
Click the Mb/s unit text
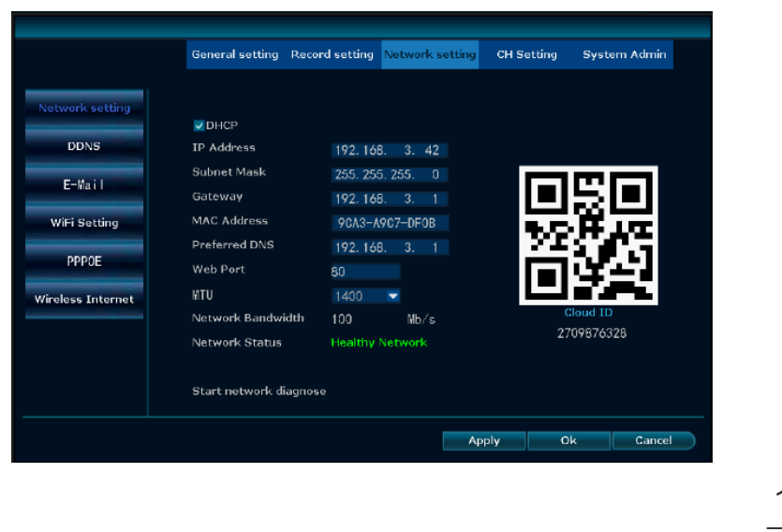421,319
